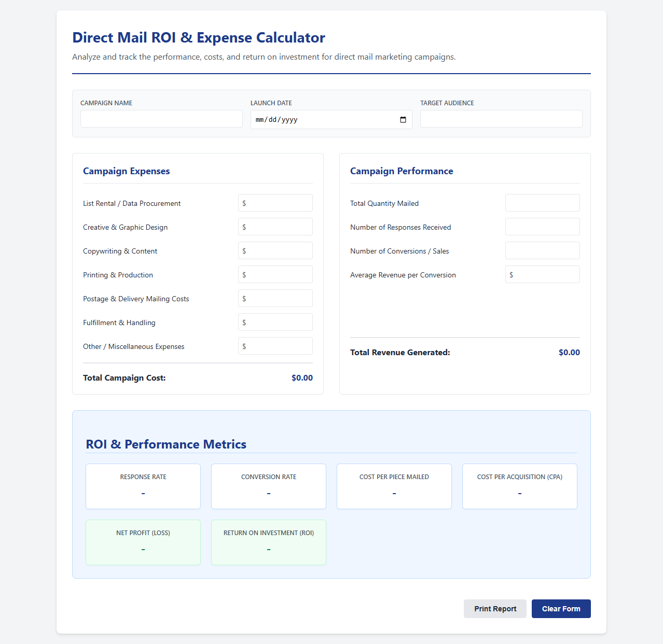Click the Campaign Name input field
This screenshot has width=663, height=644.
pyautogui.click(x=161, y=119)
